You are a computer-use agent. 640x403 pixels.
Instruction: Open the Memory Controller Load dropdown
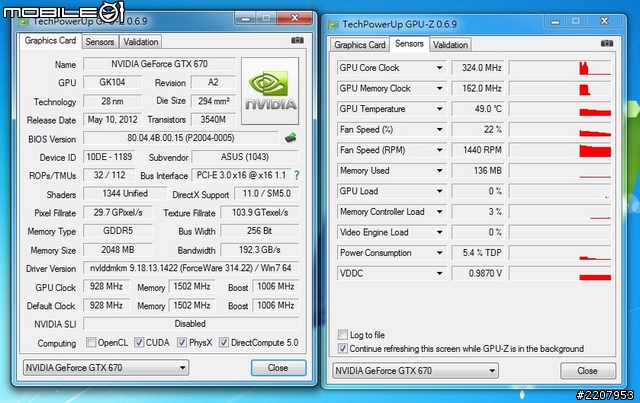coord(440,212)
